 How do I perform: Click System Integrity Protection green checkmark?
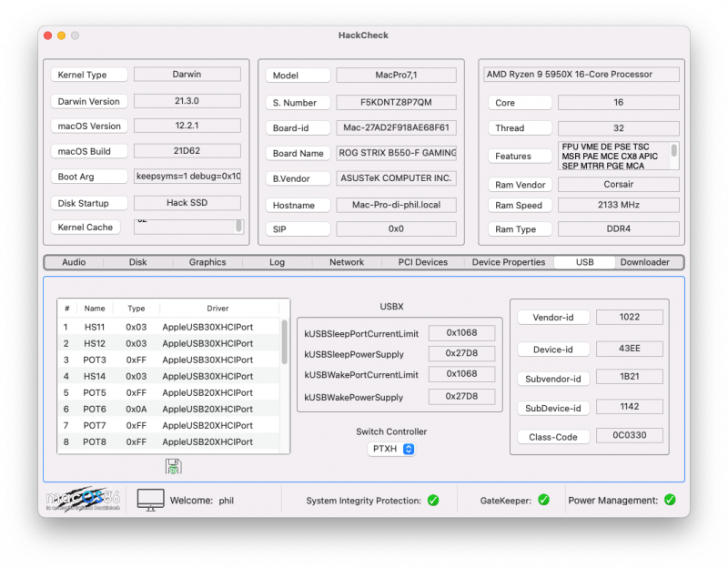point(433,500)
